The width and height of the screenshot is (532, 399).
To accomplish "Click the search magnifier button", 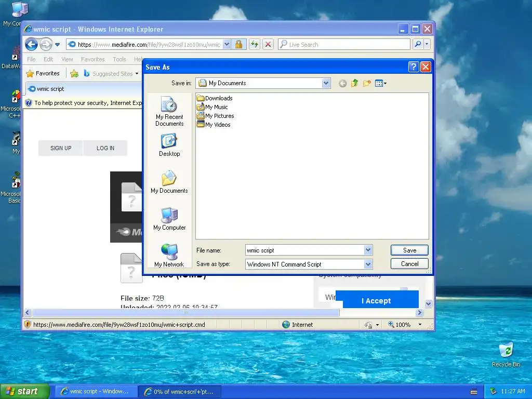I will pos(418,44).
